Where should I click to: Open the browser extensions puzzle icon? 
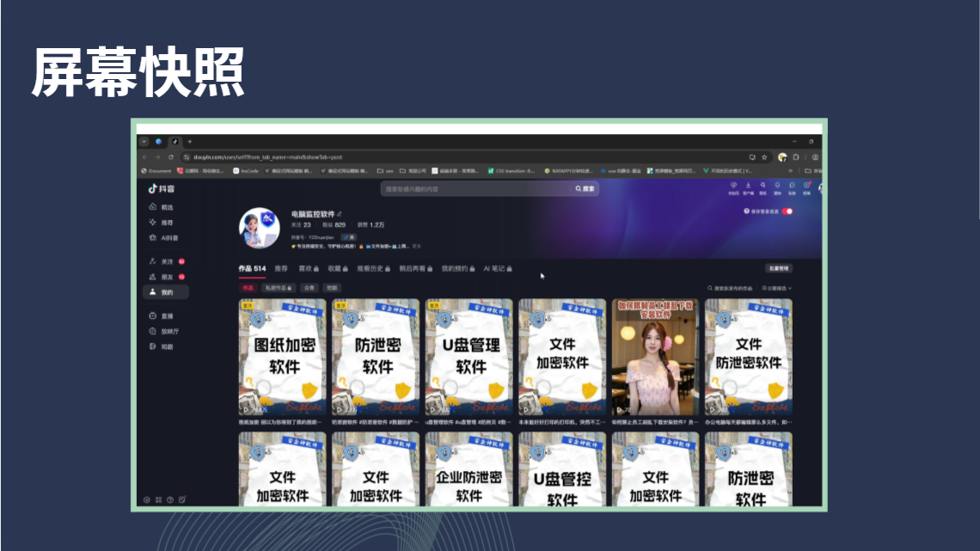[796, 157]
